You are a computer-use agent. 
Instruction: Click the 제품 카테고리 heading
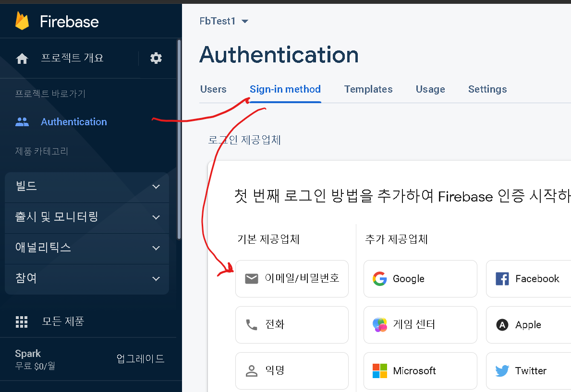42,151
